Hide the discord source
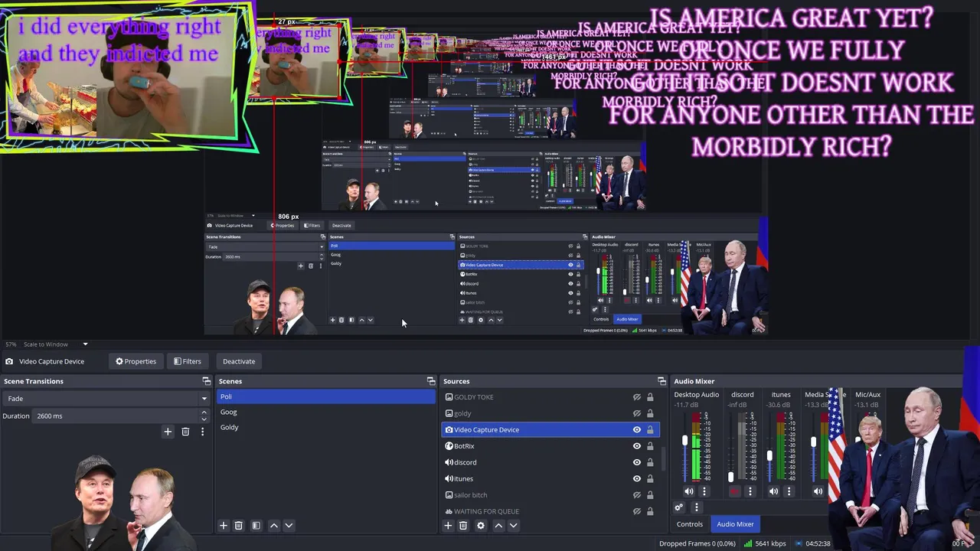980x551 pixels. point(636,462)
